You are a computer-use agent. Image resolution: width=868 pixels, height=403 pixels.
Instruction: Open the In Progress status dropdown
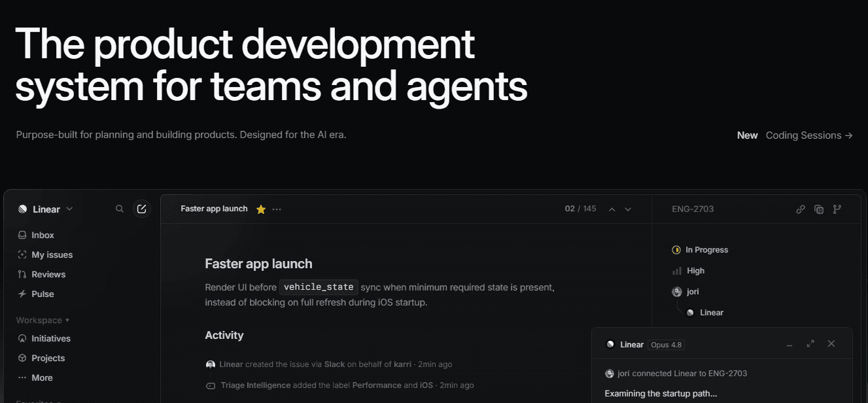click(700, 250)
